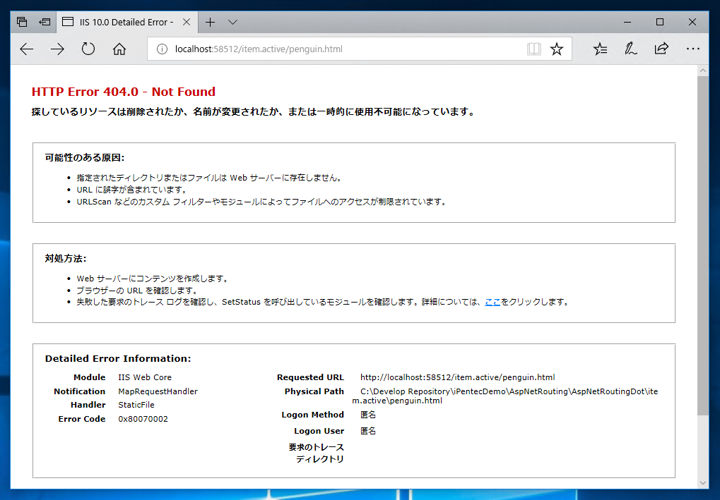The width and height of the screenshot is (720, 500).
Task: Show tab previews chevron
Action: [233, 22]
